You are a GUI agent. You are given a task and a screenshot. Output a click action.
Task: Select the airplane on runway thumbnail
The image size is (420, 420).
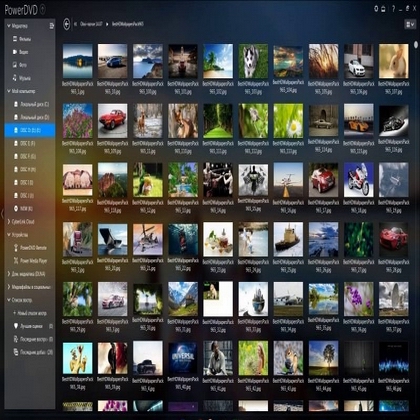(x=288, y=180)
